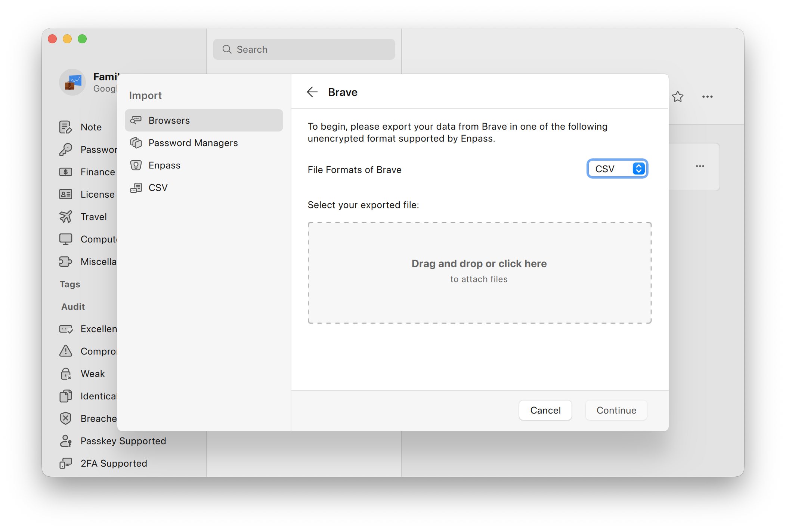Image resolution: width=786 pixels, height=532 pixels.
Task: Click the search magnifier icon
Action: 227,49
